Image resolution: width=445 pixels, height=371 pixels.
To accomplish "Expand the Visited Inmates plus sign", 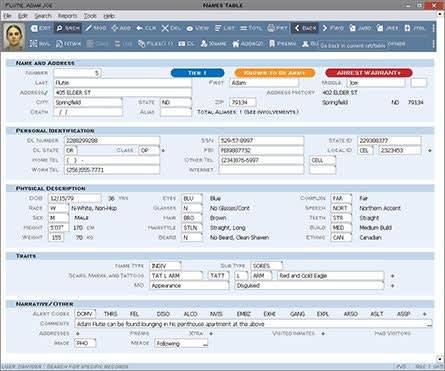I will tap(323, 333).
